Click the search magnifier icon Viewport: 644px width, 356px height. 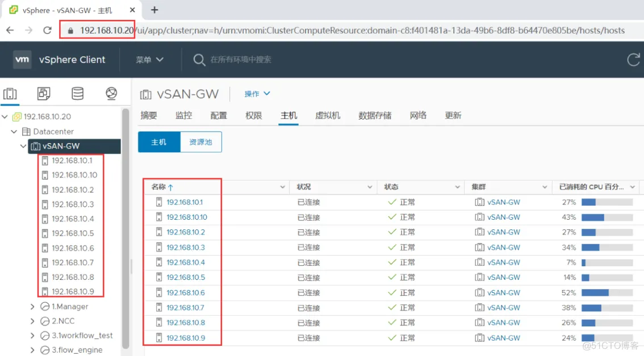click(x=199, y=60)
